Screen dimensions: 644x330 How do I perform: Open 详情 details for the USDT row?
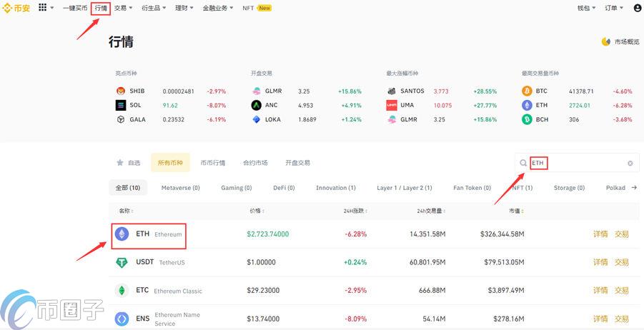[x=600, y=262]
